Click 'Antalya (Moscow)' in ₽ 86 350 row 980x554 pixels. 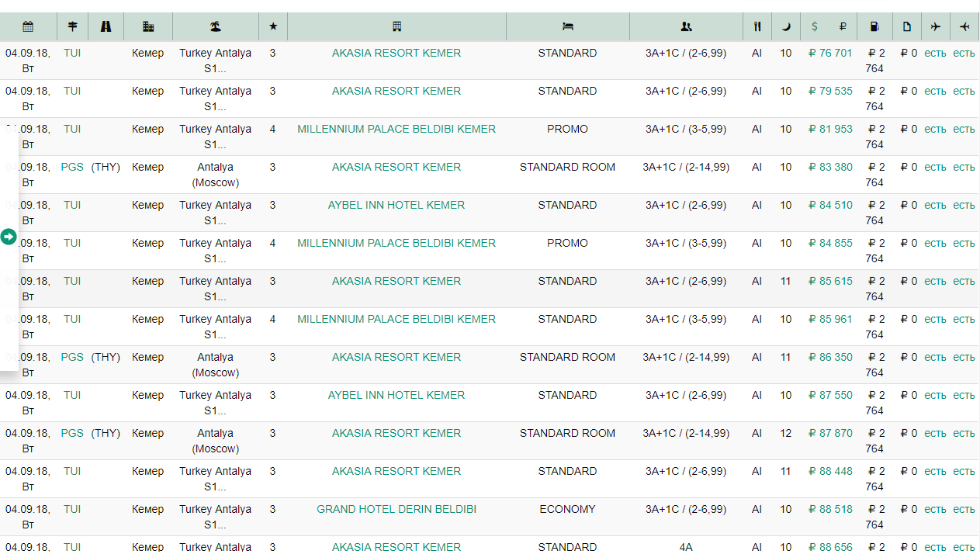coord(216,365)
